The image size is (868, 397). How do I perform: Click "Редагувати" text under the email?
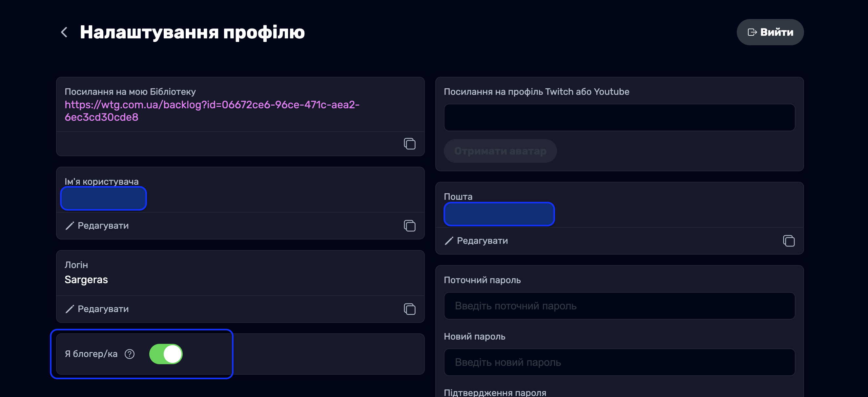482,241
